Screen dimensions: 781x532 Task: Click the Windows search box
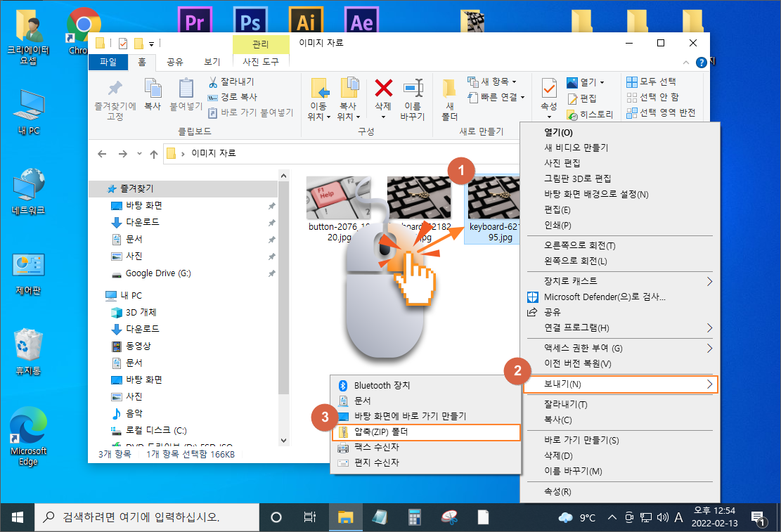tap(147, 517)
